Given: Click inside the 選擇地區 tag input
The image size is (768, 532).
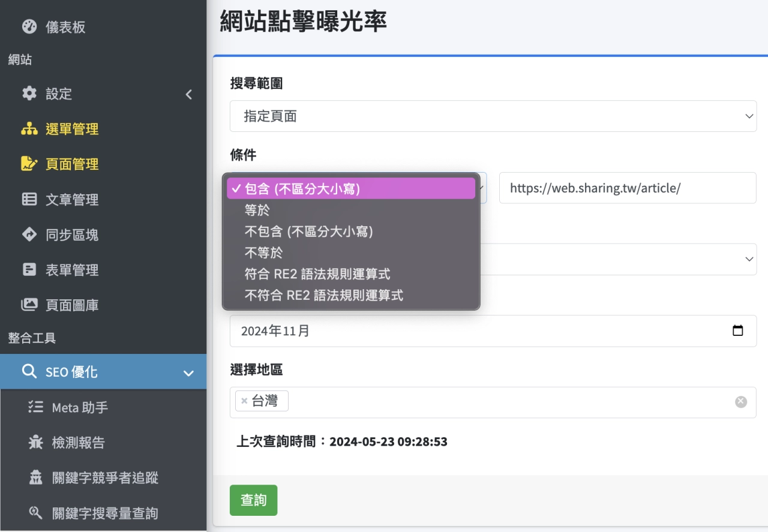Looking at the screenshot, I should click(493, 402).
